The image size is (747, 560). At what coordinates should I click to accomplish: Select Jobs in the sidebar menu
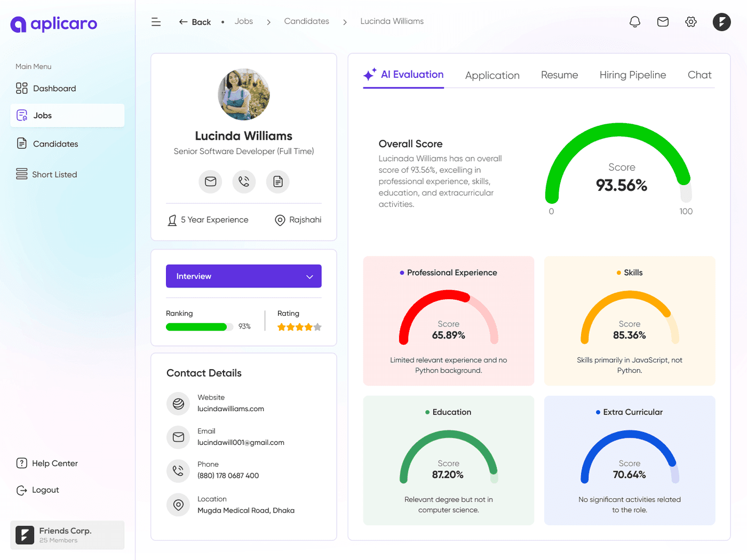tap(67, 115)
